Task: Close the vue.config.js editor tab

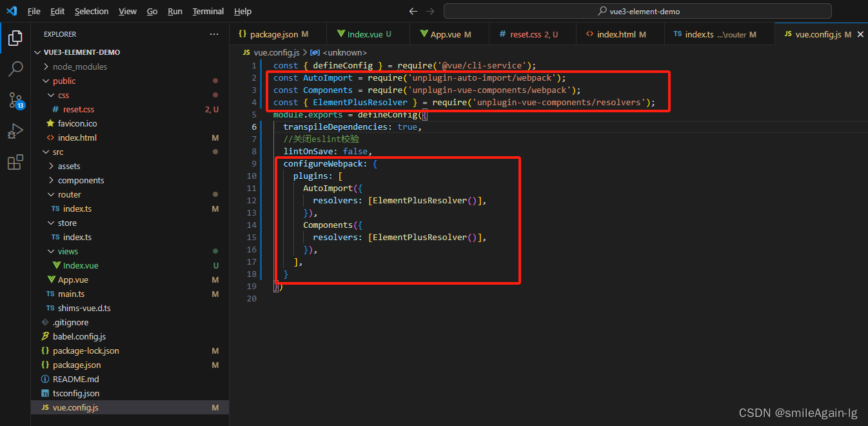Action: pyautogui.click(x=860, y=34)
